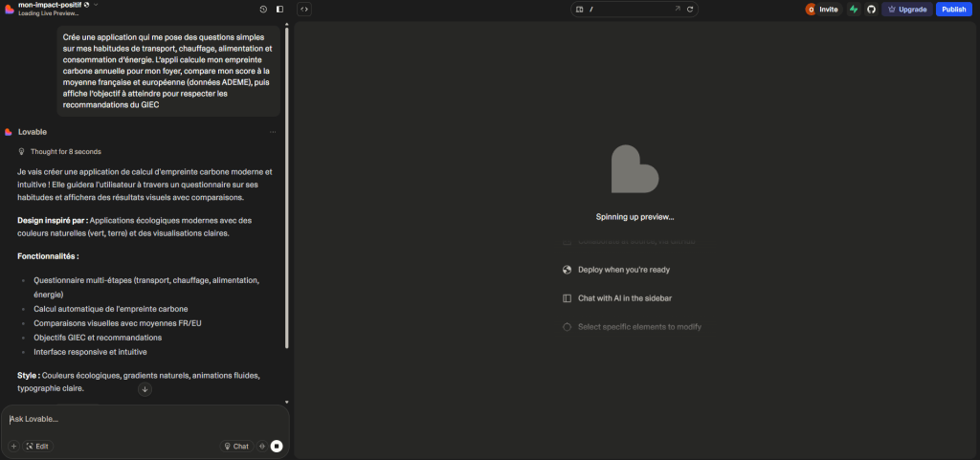Click the voice input waveform icon
The image size is (980, 460).
(262, 446)
